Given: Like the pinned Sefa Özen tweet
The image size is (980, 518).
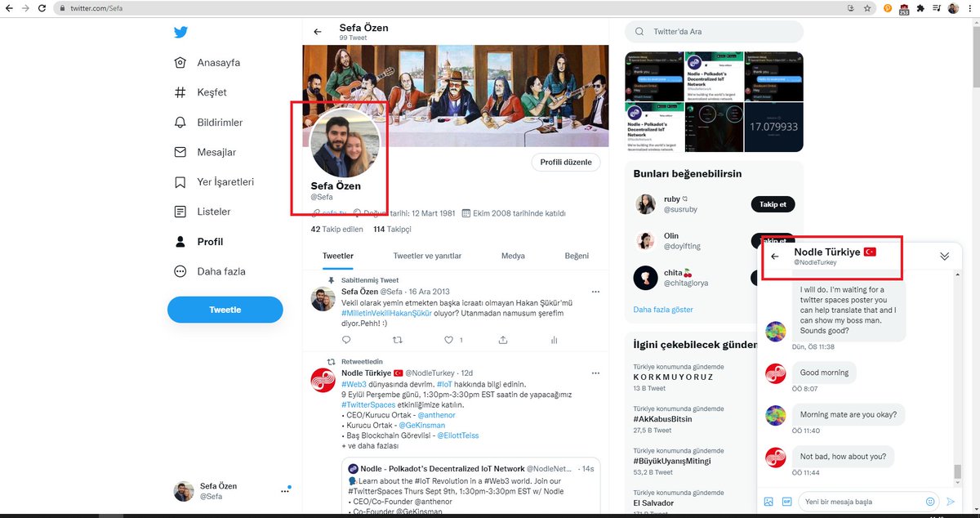Looking at the screenshot, I should pyautogui.click(x=449, y=340).
